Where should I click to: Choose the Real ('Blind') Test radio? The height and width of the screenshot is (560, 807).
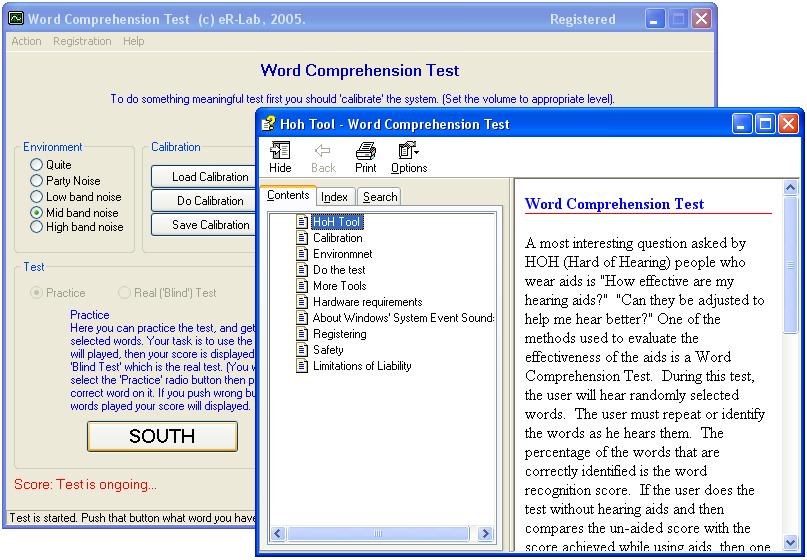point(124,292)
